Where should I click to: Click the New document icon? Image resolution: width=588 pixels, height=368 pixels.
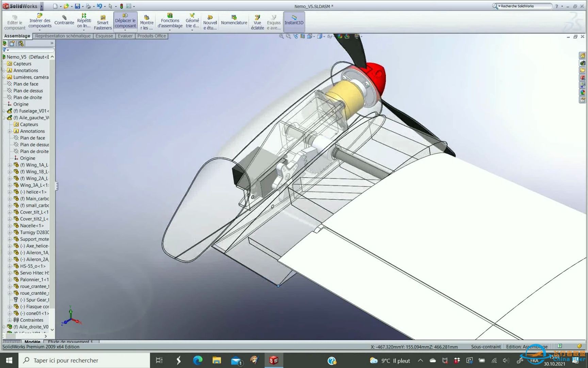55,6
